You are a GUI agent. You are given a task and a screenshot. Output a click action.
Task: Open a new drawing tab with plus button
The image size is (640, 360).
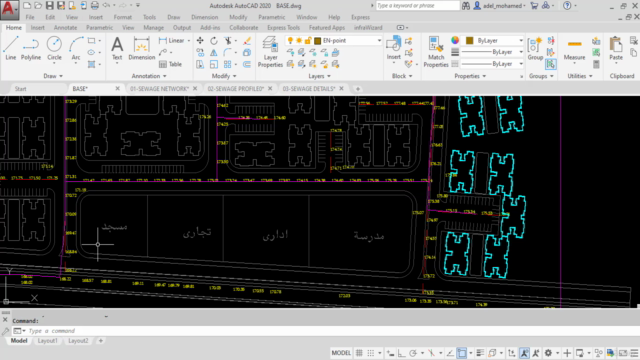[x=358, y=89]
